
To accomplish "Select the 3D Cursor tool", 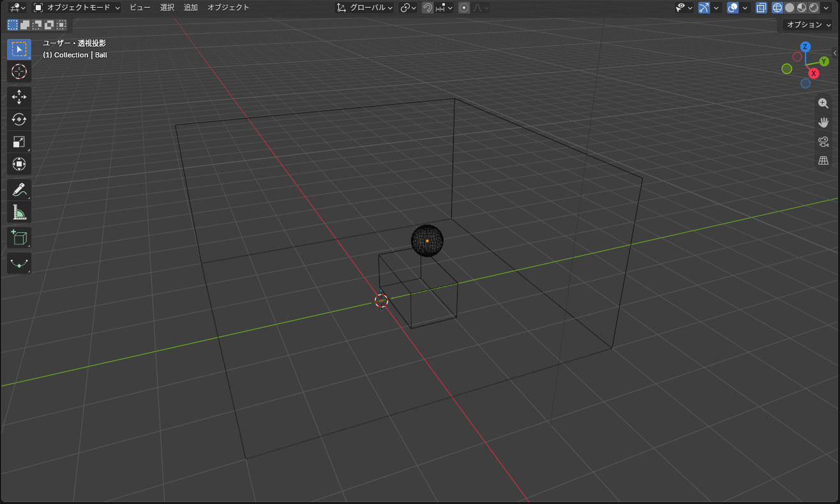I will [19, 71].
